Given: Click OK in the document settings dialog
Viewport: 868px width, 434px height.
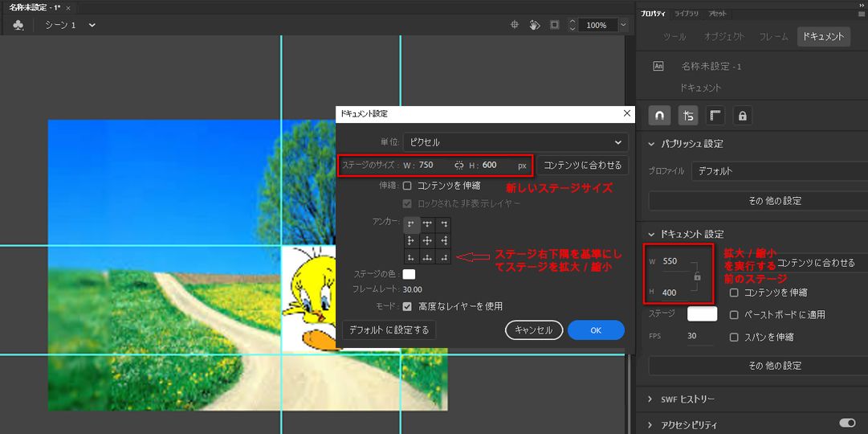Looking at the screenshot, I should point(596,330).
